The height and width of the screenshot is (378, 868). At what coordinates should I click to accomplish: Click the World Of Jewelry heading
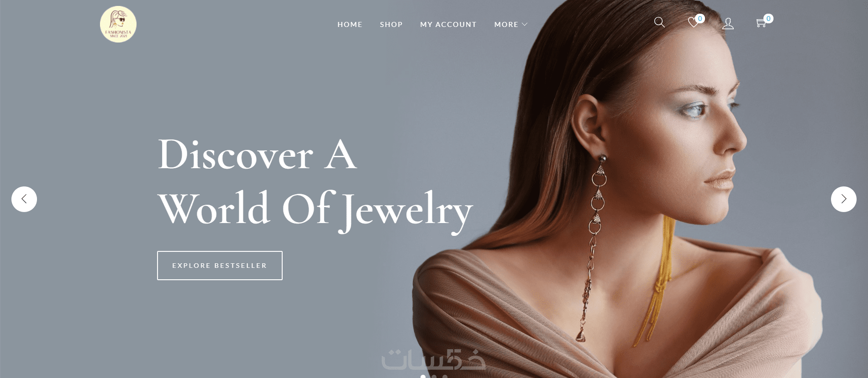[x=315, y=210]
